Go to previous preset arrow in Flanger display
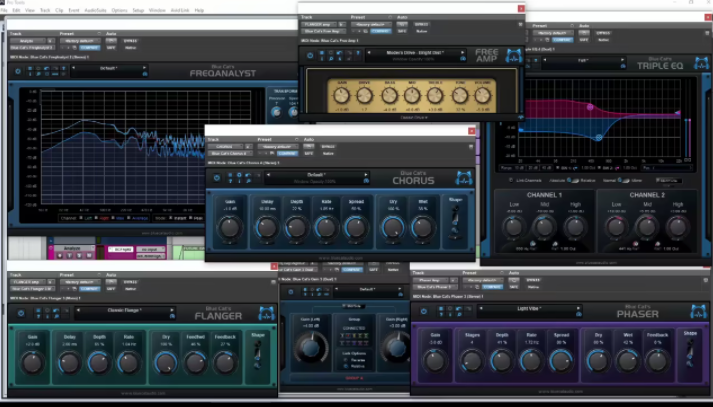Image resolution: width=713 pixels, height=407 pixels. 78,310
